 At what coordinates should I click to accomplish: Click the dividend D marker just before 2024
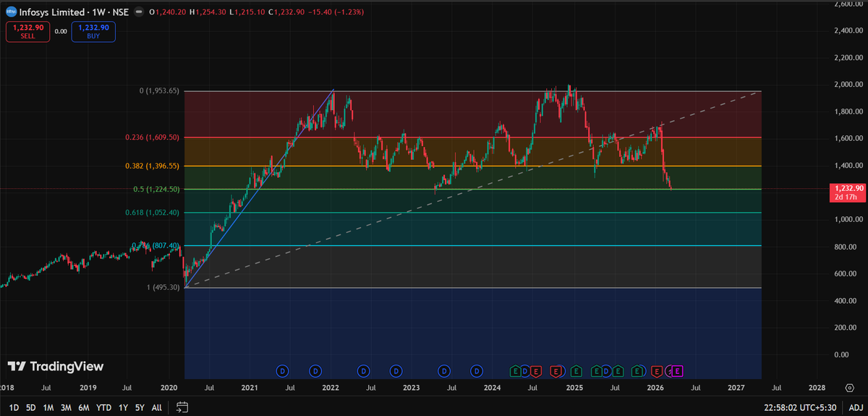click(476, 371)
